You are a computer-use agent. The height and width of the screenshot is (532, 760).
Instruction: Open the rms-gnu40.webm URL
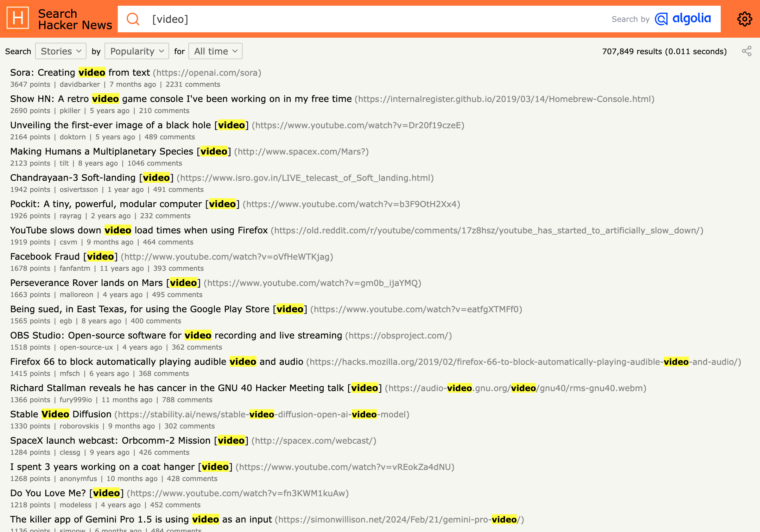516,388
